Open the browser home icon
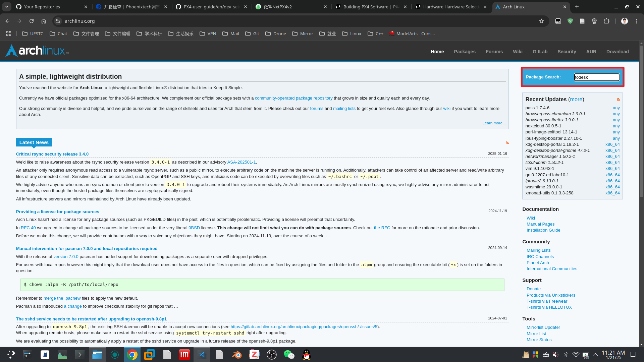 [44, 21]
